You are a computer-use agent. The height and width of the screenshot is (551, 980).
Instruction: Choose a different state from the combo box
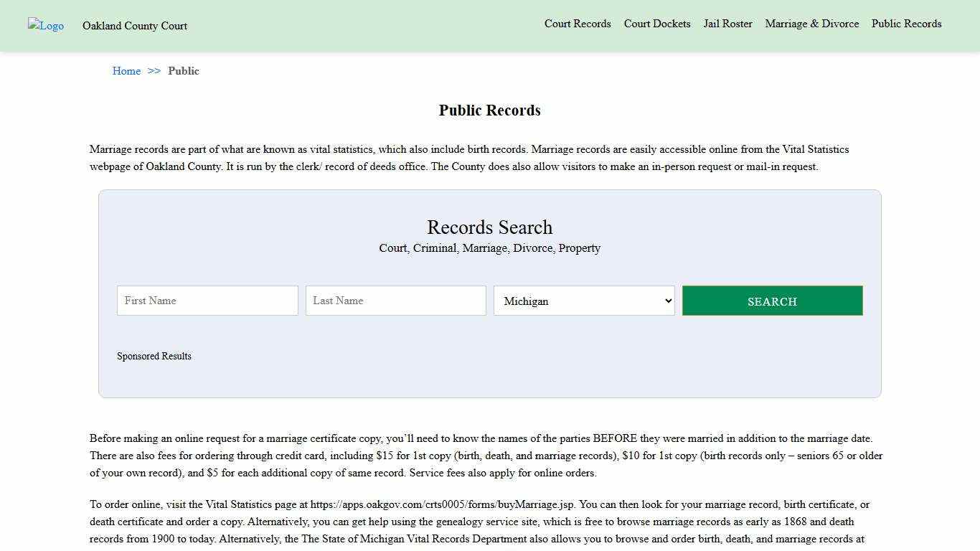583,301
